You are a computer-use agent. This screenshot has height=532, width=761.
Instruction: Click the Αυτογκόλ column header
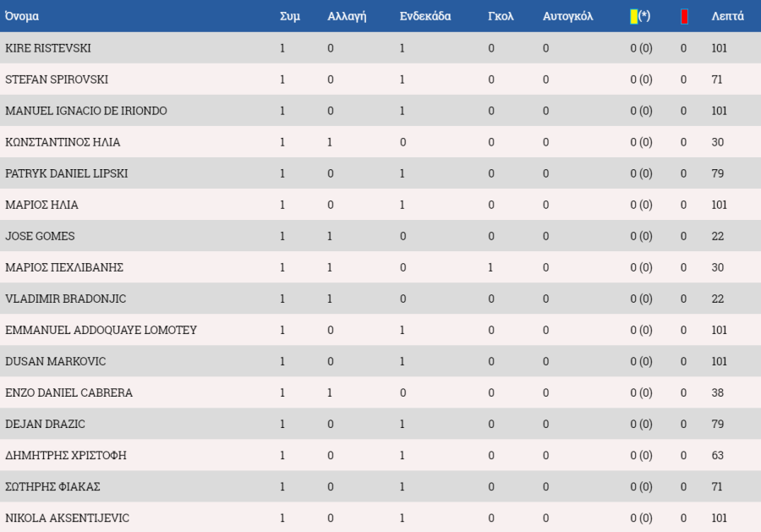point(568,17)
